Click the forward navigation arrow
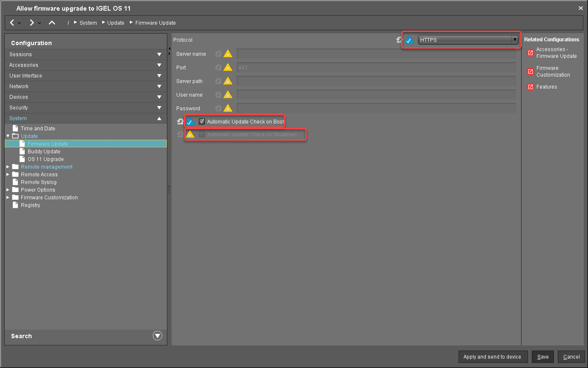The image size is (588, 368). 32,23
